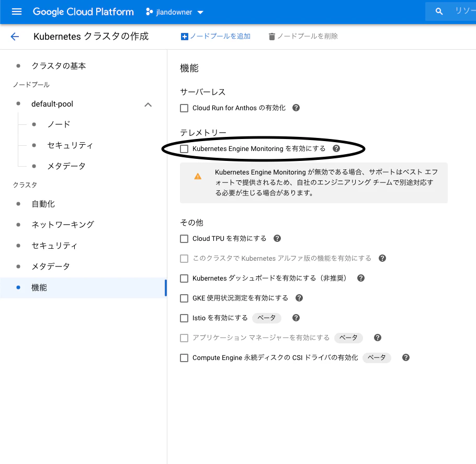Select default-pool in the sidebar

coord(52,104)
